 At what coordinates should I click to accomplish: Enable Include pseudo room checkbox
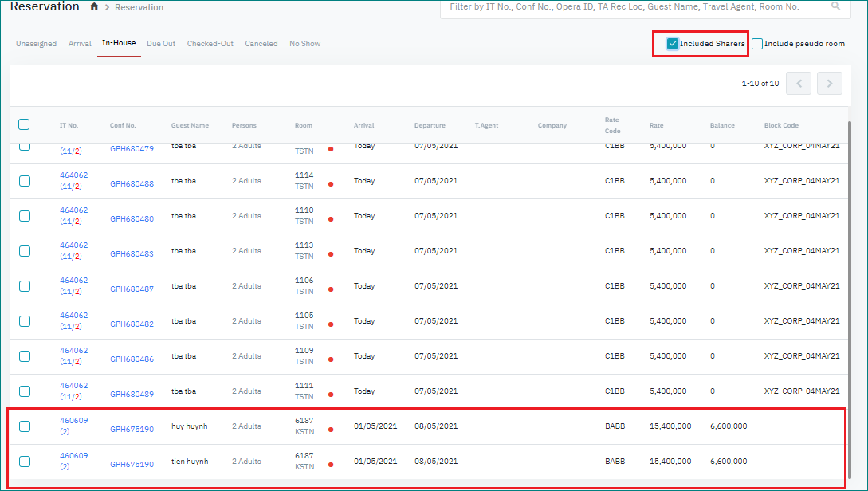[757, 44]
